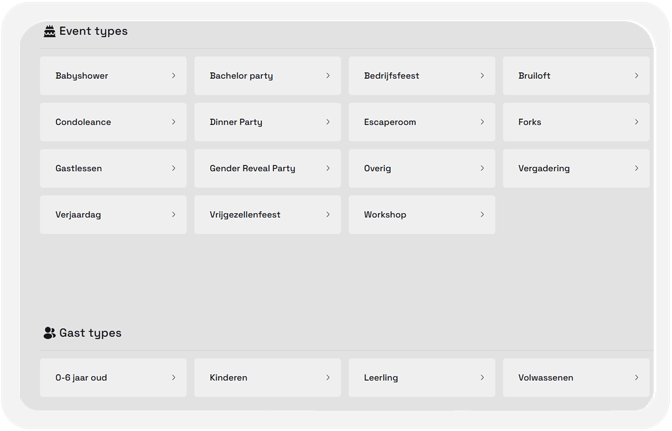Open the Forks card chevron

click(636, 122)
